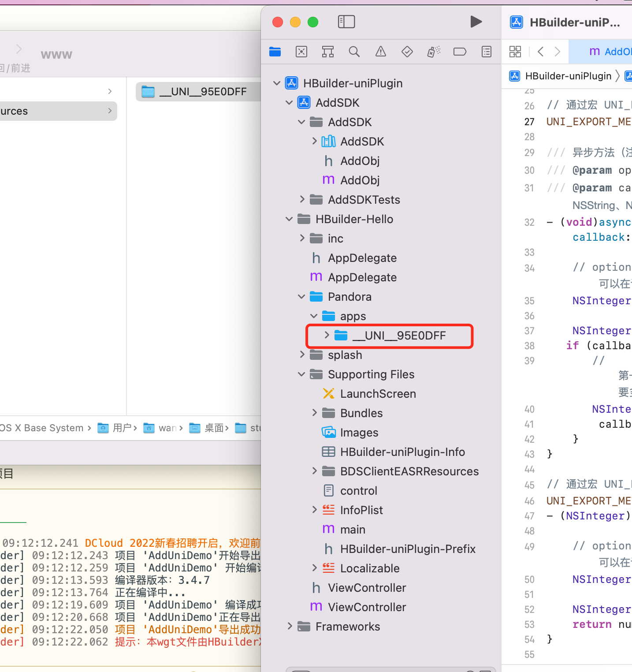Click the editor options grid icon

[x=515, y=52]
